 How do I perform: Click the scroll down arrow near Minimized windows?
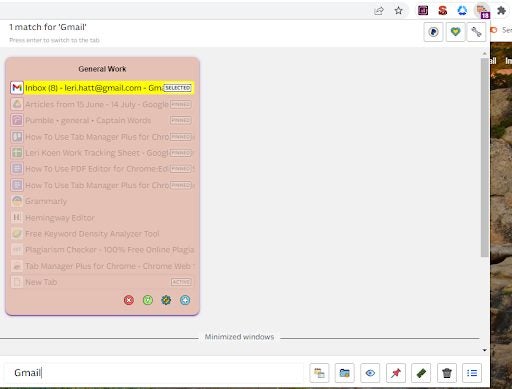[484, 350]
